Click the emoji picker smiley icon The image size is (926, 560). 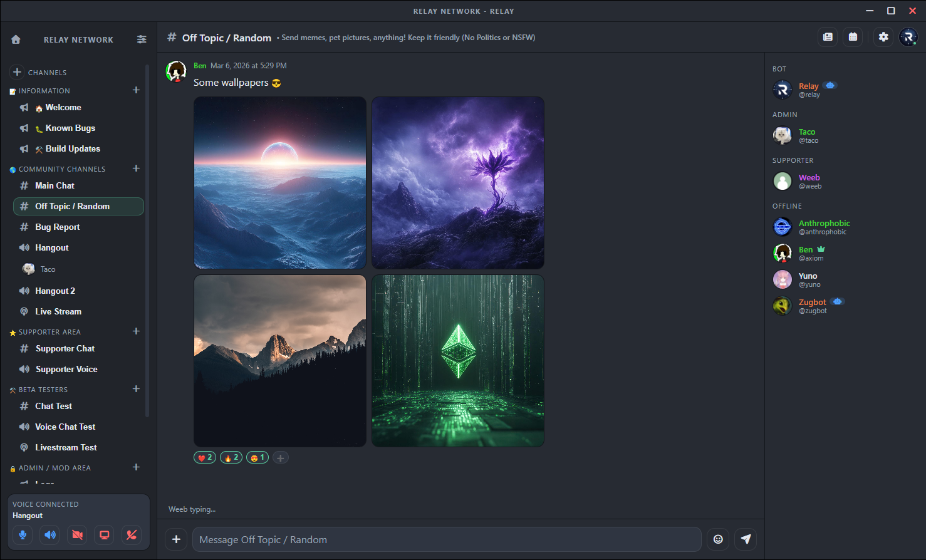pos(718,539)
